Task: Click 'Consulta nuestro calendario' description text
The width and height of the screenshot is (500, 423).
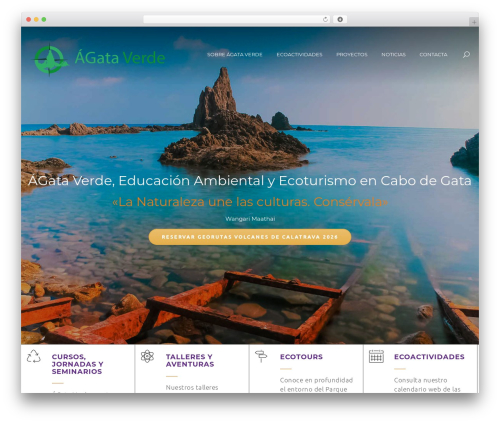Action: (x=427, y=385)
